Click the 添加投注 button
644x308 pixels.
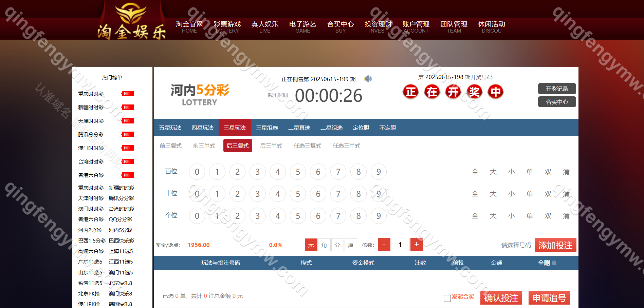(555, 245)
